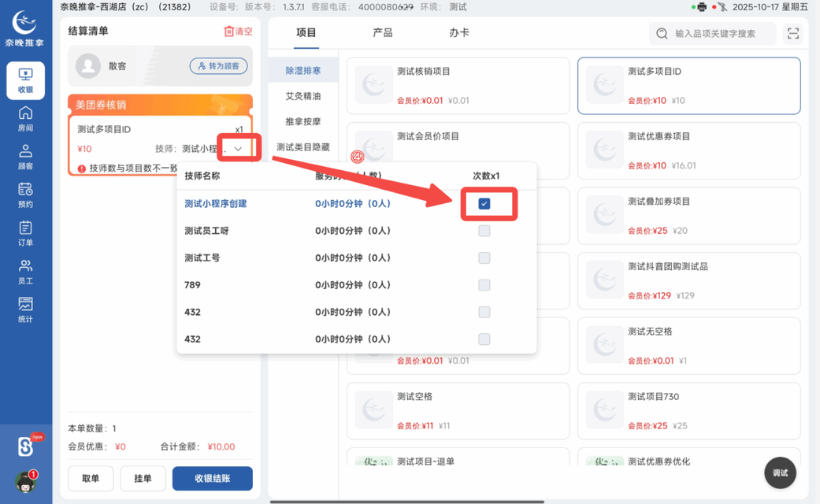Select the 测试类目隐藏 category
The width and height of the screenshot is (820, 504).
[306, 146]
